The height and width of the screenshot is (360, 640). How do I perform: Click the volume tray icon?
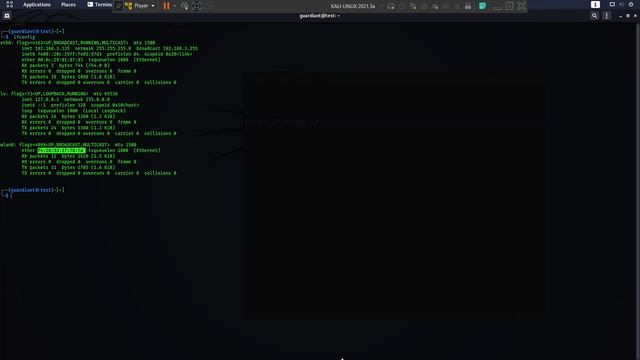[x=621, y=4]
